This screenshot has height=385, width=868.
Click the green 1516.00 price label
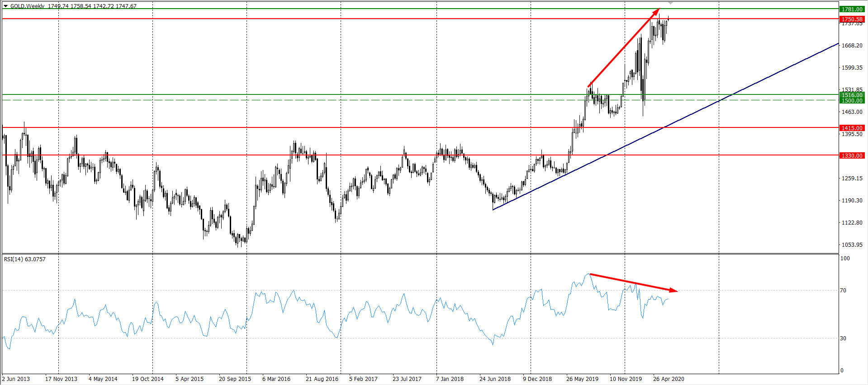(852, 95)
